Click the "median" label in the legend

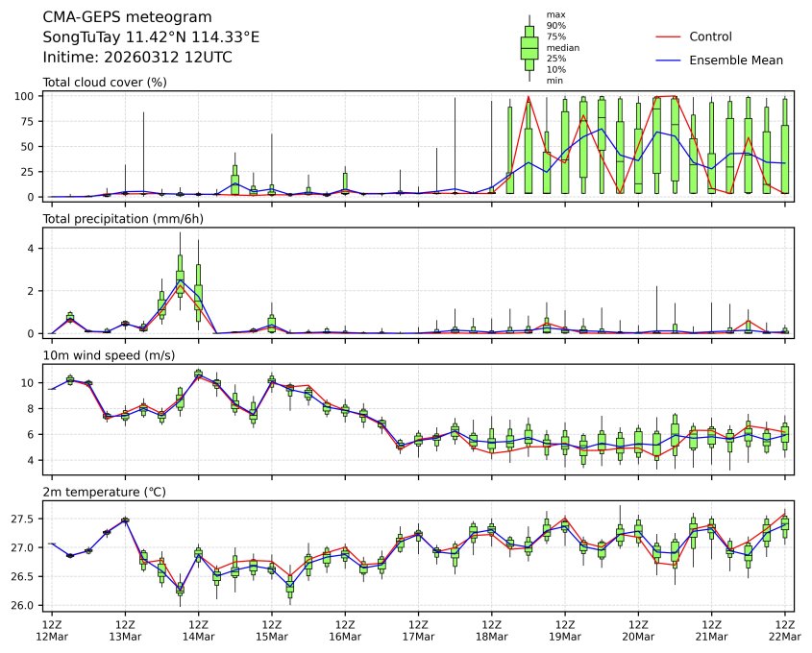point(562,47)
